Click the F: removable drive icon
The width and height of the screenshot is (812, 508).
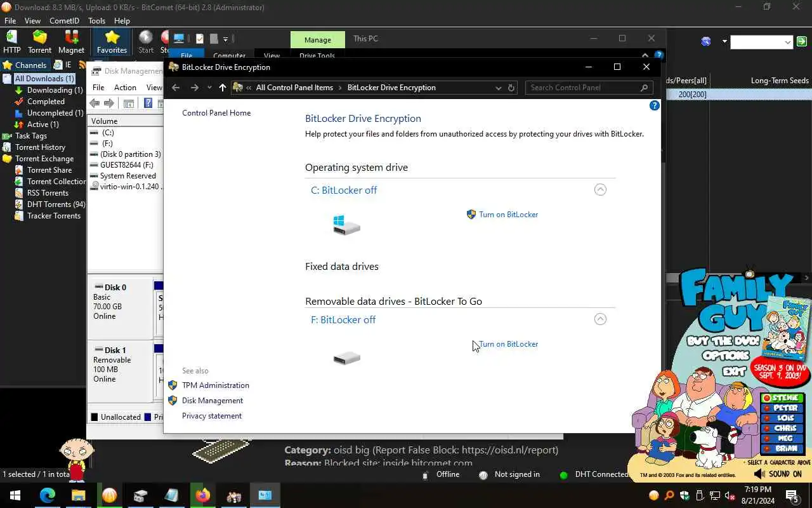pyautogui.click(x=346, y=358)
